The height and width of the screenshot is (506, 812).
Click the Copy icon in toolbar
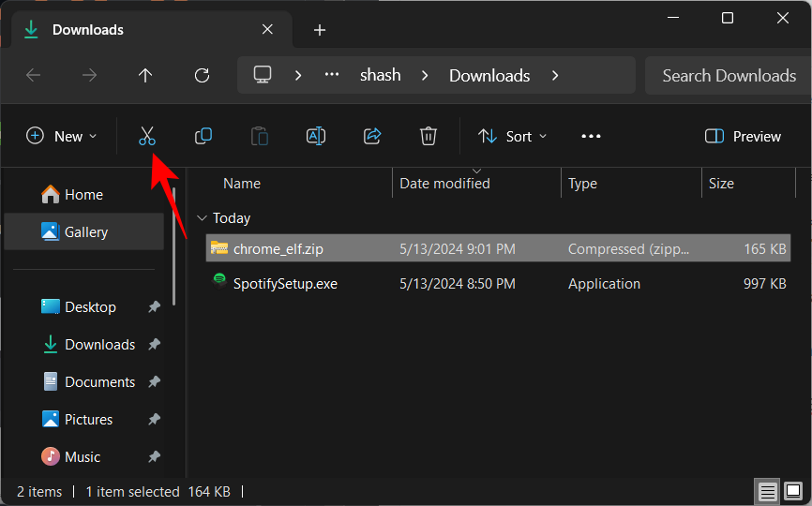[x=203, y=137]
